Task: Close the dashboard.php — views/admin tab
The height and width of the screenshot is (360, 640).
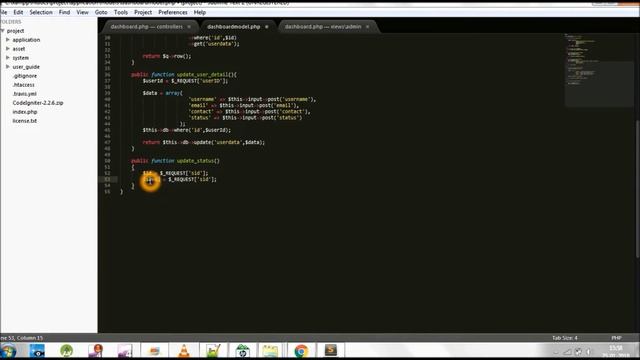Action: (367, 27)
